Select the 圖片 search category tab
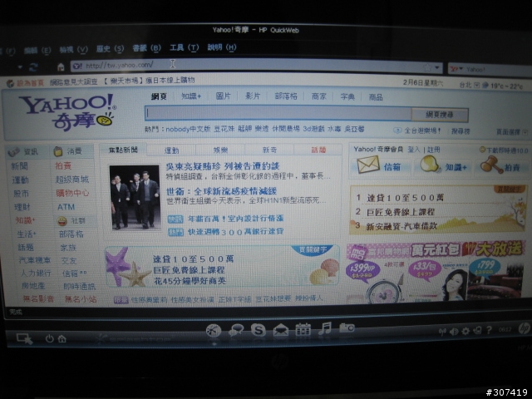The width and height of the screenshot is (532, 399). (223, 96)
